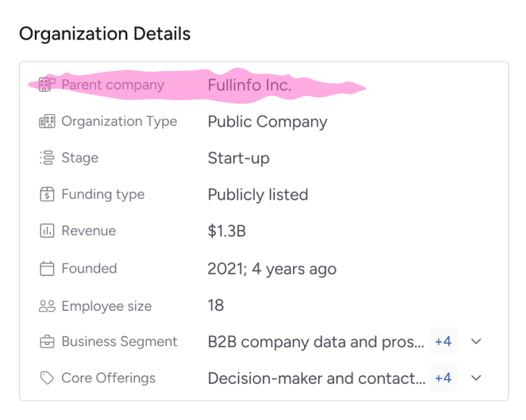The width and height of the screenshot is (526, 420).
Task: Click the Organization Type building icon
Action: coord(47,122)
